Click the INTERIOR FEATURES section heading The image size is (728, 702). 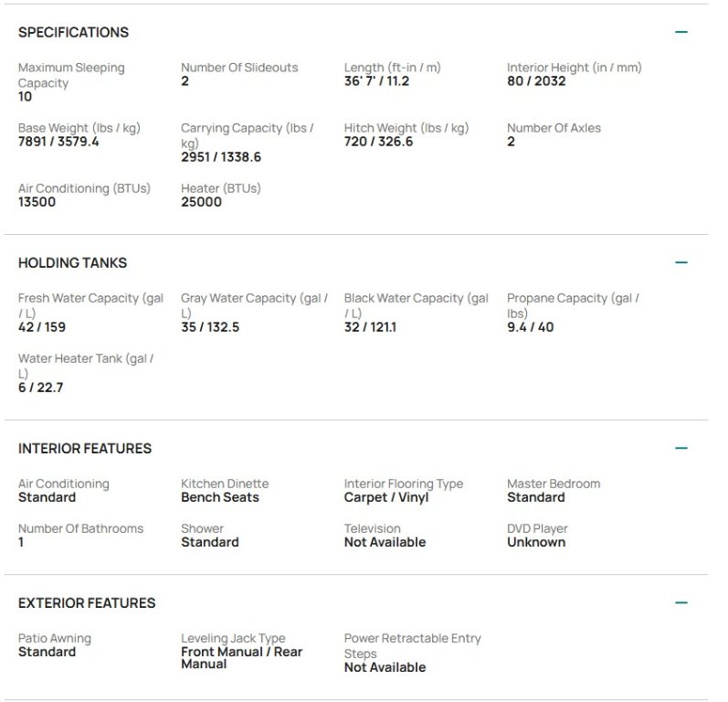(x=85, y=448)
